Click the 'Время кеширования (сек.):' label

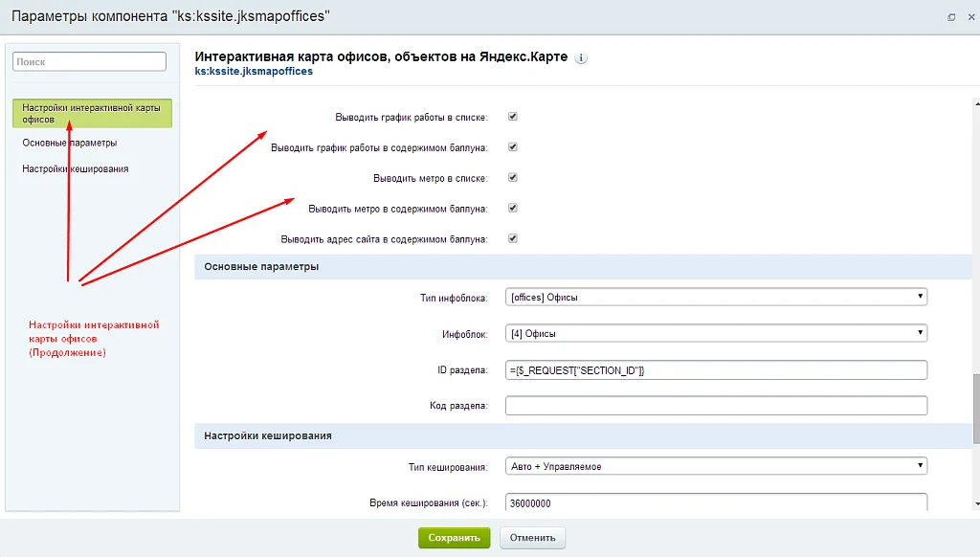click(429, 503)
